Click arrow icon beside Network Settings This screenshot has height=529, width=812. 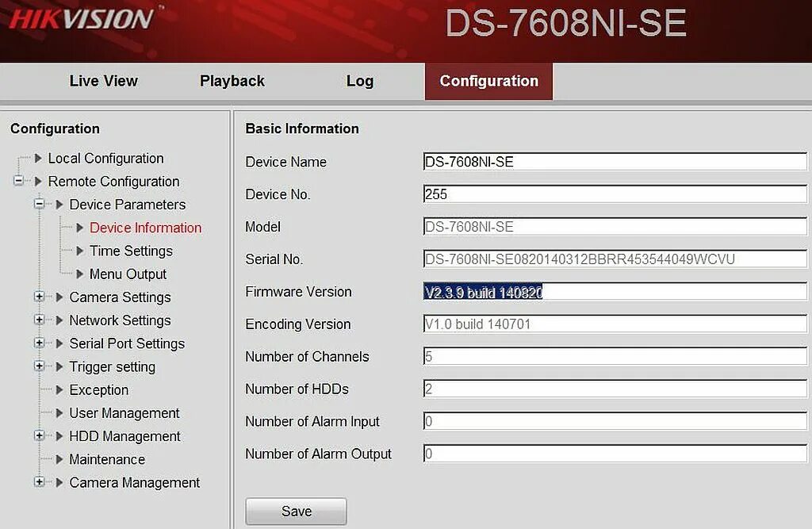pos(59,320)
